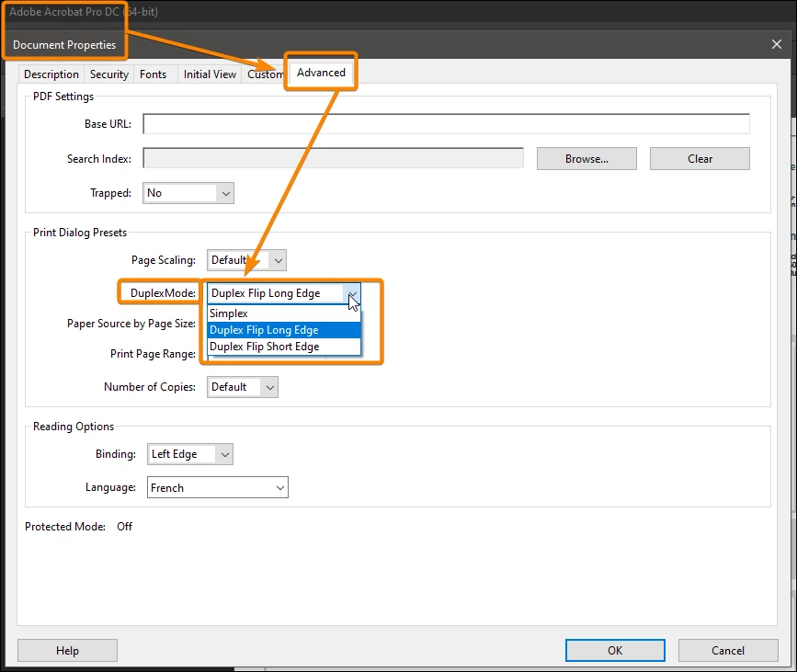Open the Number of Copies dropdown
This screenshot has height=672, width=797.
click(x=243, y=387)
